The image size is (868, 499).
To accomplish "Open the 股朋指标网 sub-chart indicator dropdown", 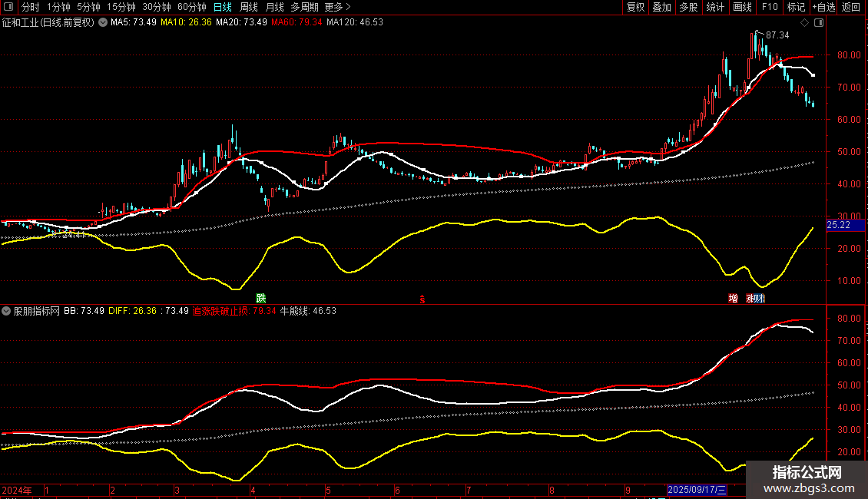I will [x=6, y=311].
